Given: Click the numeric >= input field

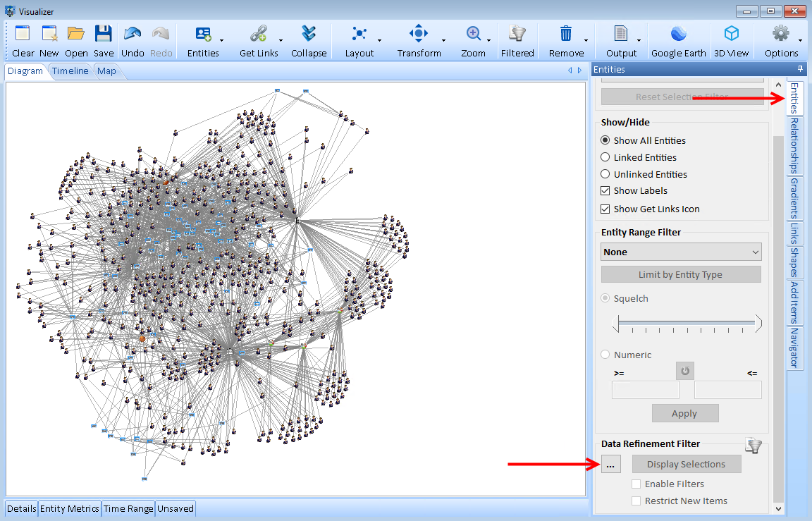Looking at the screenshot, I should click(x=645, y=389).
